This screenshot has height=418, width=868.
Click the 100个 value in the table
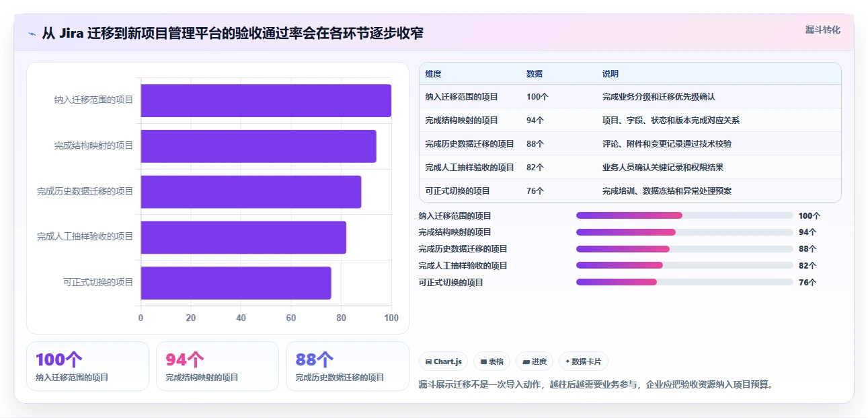pyautogui.click(x=538, y=97)
